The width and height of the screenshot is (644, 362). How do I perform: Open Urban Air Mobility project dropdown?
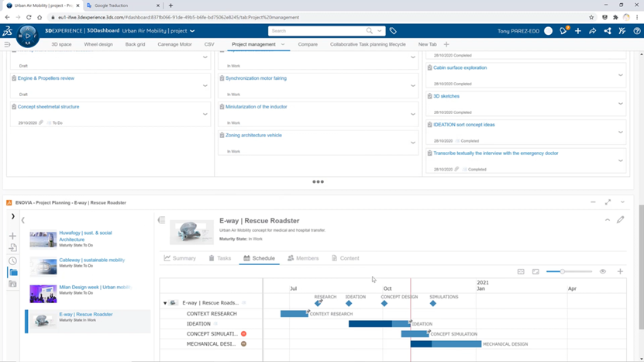click(192, 31)
